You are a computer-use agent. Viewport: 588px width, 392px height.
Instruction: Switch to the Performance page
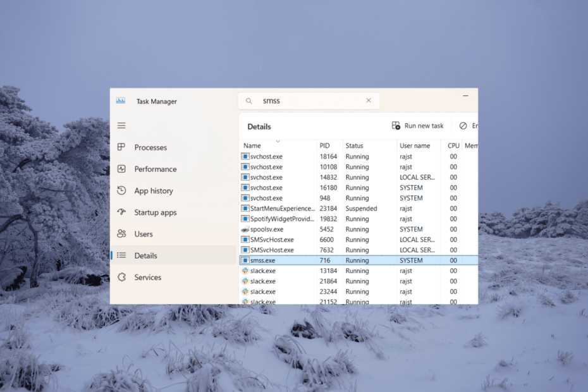[173, 169]
